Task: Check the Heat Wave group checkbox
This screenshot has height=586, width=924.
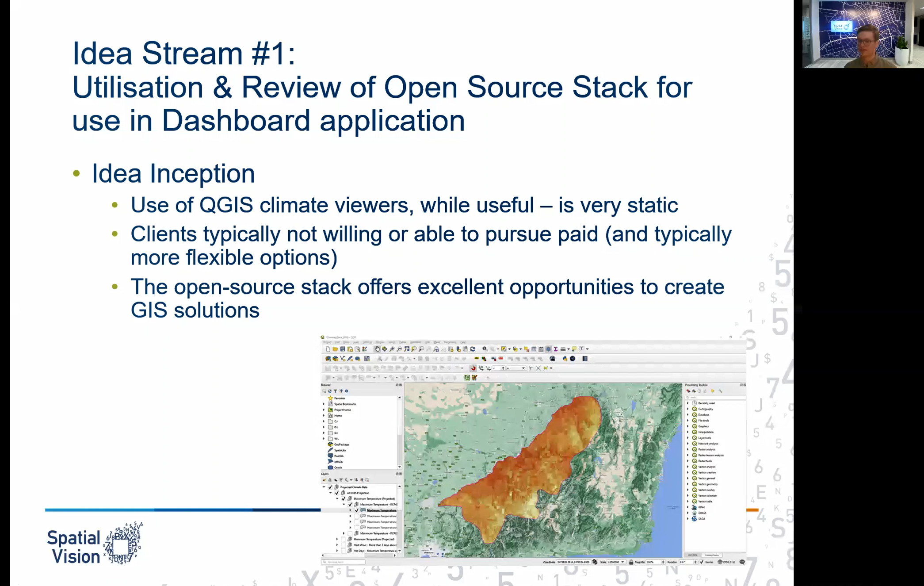Action: [x=343, y=545]
